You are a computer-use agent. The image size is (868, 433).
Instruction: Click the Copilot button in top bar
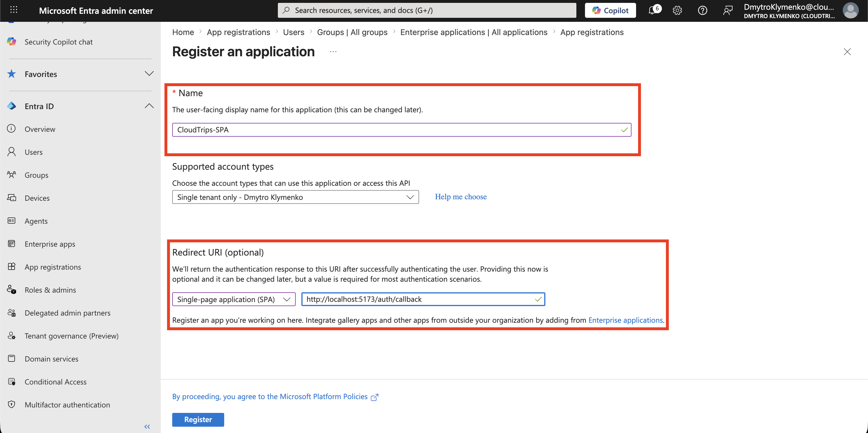[x=610, y=10]
